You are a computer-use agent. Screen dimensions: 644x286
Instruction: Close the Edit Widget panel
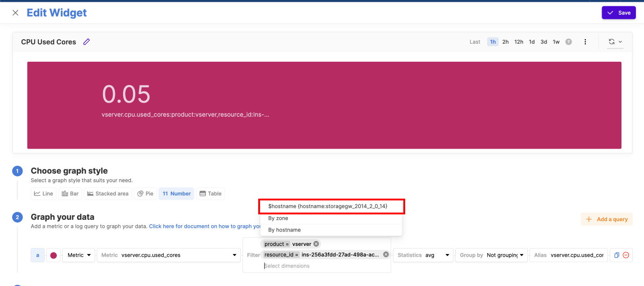point(15,13)
